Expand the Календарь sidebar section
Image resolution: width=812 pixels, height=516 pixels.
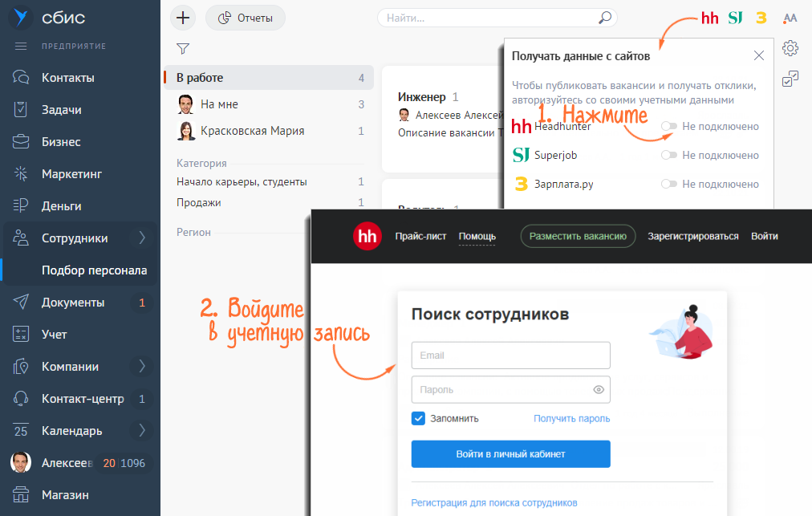coord(142,431)
